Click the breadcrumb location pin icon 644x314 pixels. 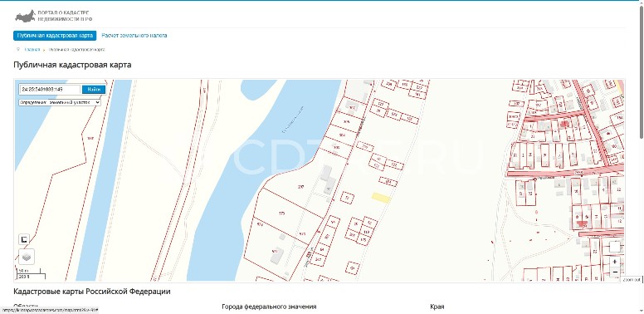17,49
